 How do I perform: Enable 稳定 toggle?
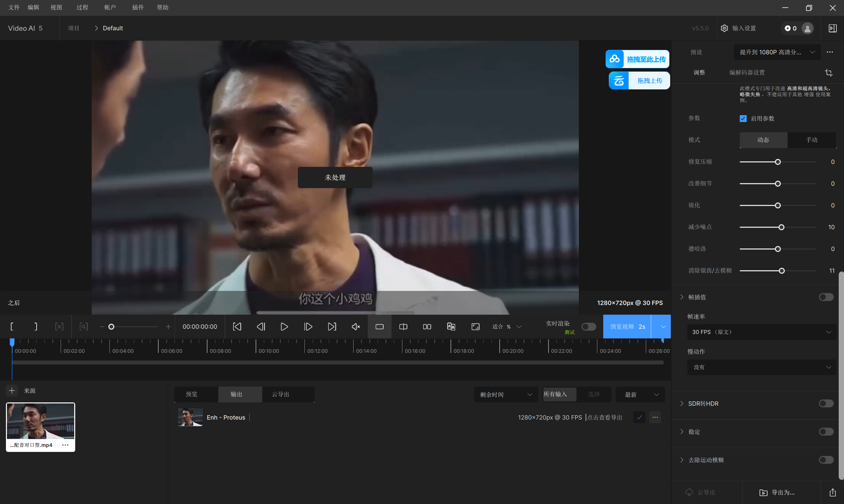pyautogui.click(x=826, y=432)
